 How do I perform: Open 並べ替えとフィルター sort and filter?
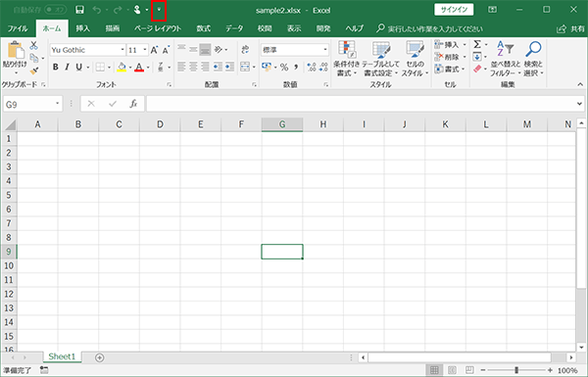505,59
